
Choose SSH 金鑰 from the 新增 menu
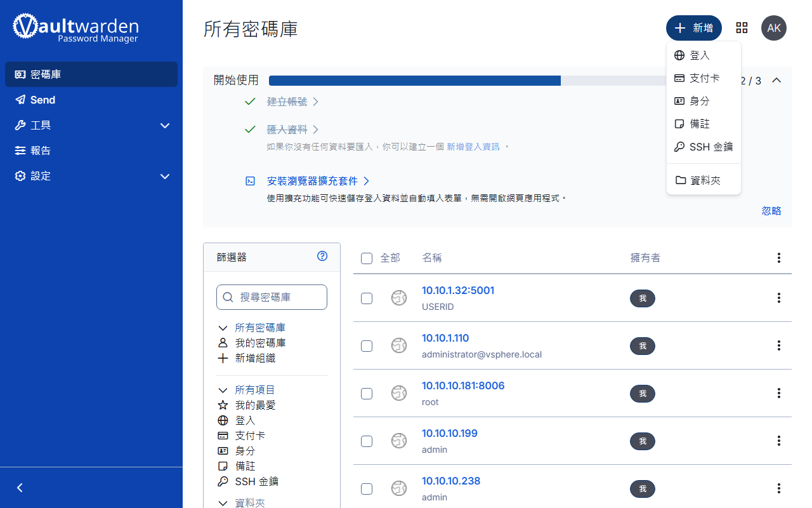pyautogui.click(x=704, y=147)
